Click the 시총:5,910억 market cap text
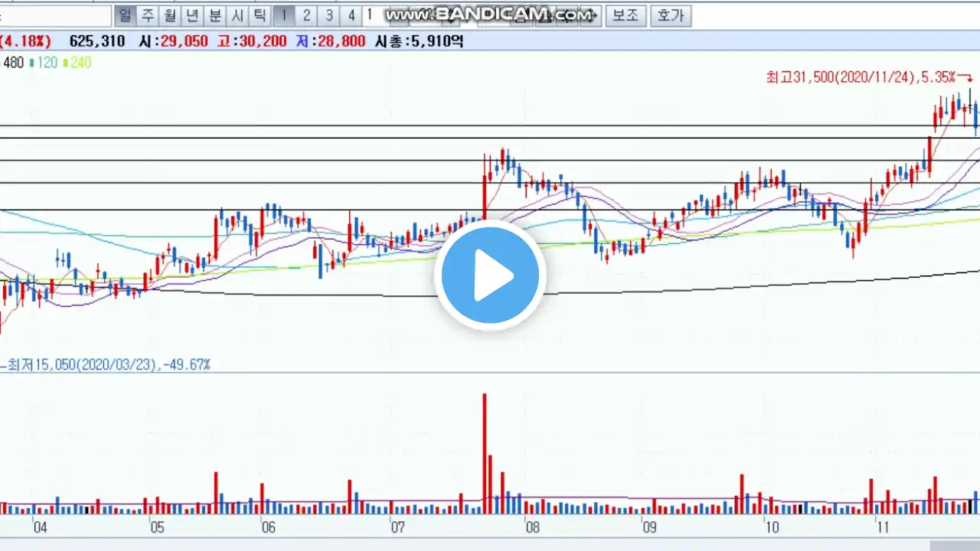Viewport: 980px width, 551px height. 419,41
